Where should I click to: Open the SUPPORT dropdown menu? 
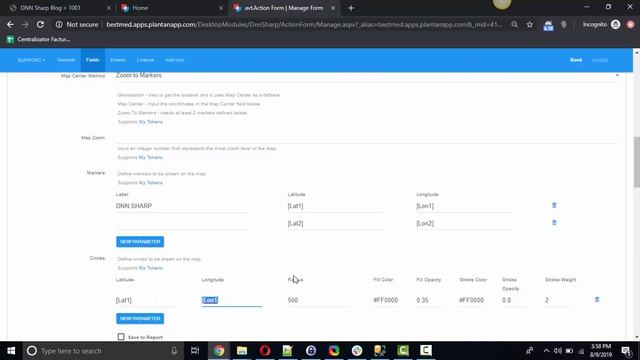tap(31, 60)
